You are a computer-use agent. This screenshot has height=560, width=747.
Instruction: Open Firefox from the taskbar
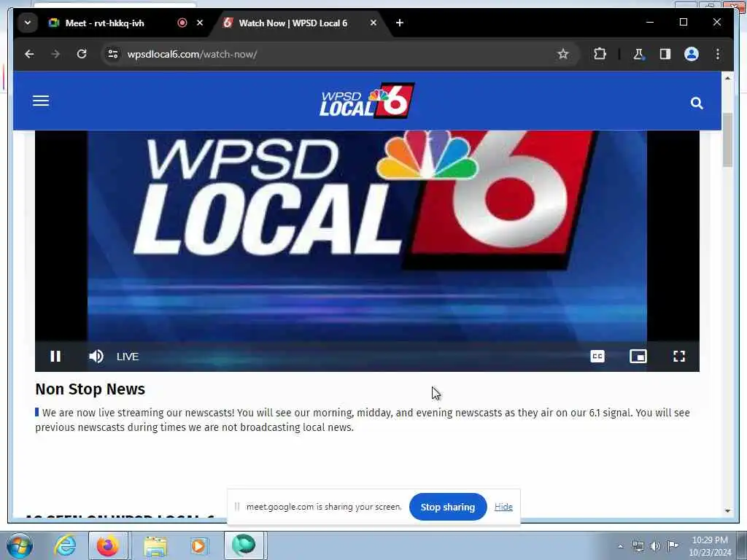(x=108, y=546)
